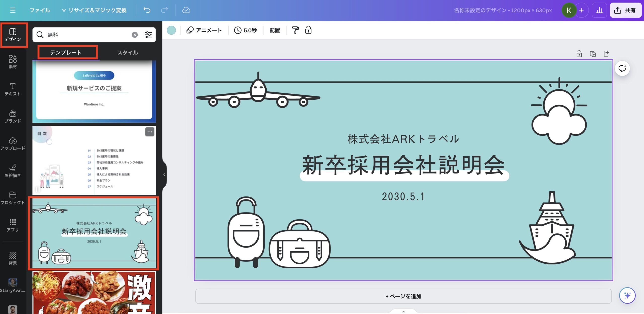Click the アニメート animate button
The width and height of the screenshot is (644, 314).
pos(204,30)
